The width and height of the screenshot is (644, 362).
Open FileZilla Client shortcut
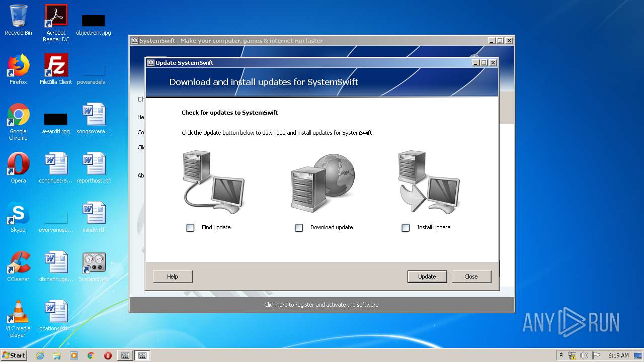click(56, 69)
